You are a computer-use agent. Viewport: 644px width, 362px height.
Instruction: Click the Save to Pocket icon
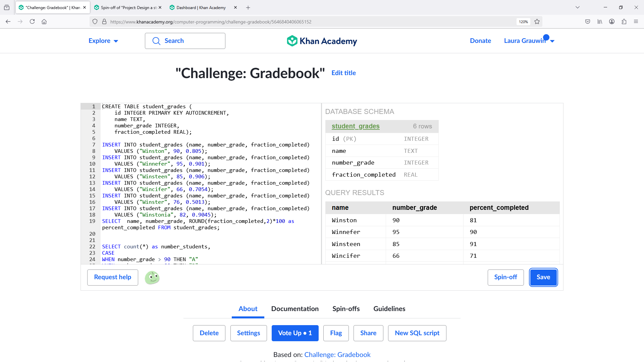(x=588, y=22)
